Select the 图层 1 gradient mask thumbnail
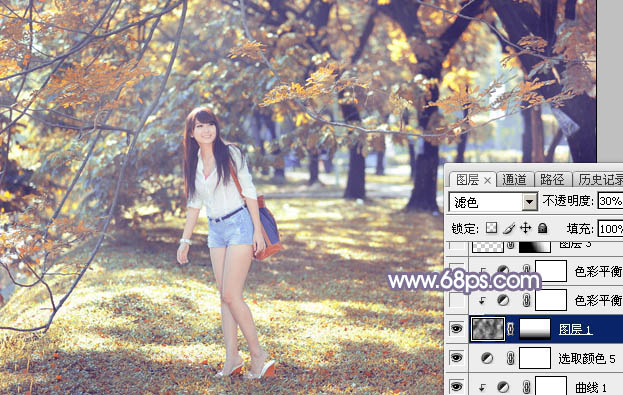The width and height of the screenshot is (623, 395). [x=535, y=329]
